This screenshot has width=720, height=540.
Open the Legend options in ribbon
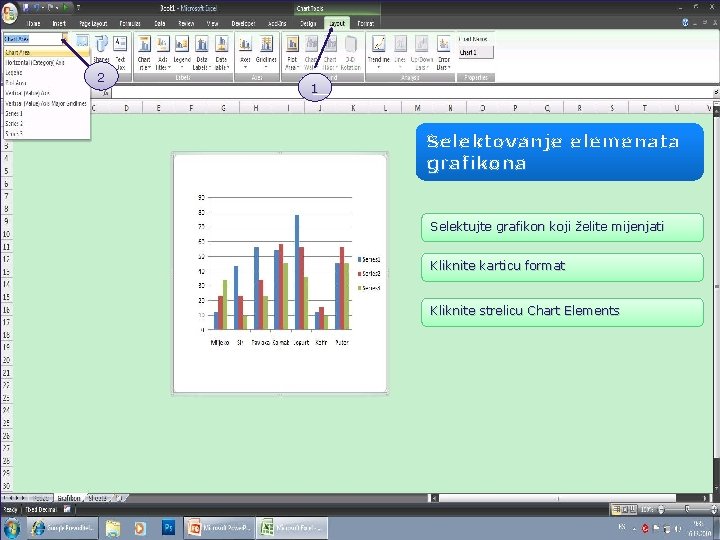click(182, 52)
